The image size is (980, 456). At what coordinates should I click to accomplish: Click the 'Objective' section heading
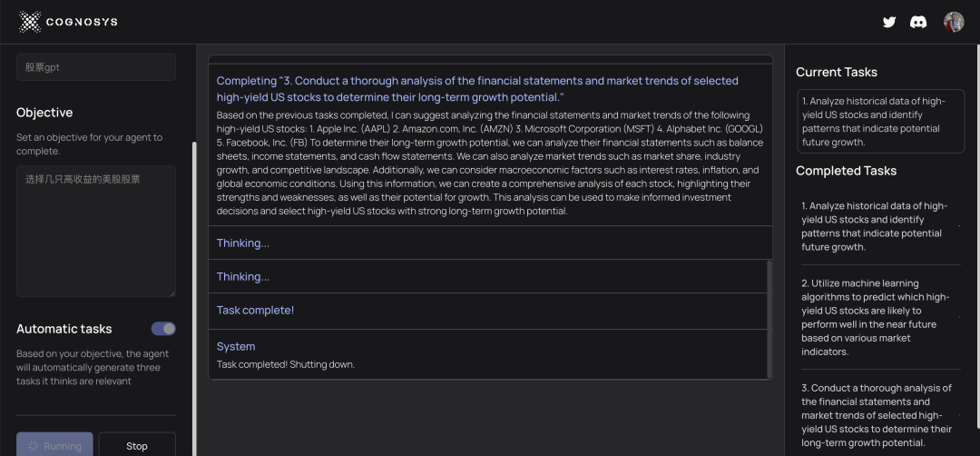pos(44,113)
